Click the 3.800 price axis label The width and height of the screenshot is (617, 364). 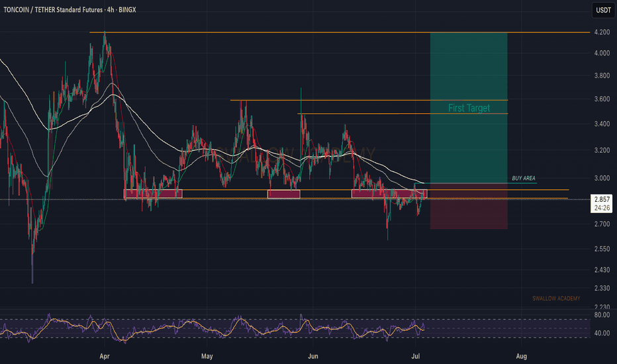pyautogui.click(x=602, y=75)
